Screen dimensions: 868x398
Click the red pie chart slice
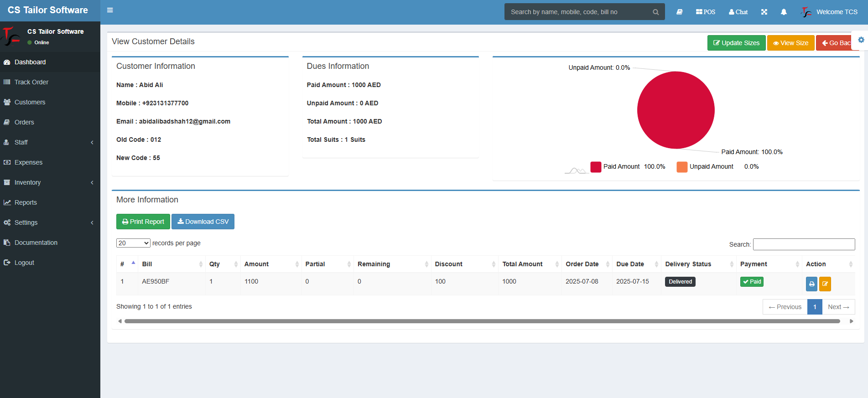click(x=676, y=110)
